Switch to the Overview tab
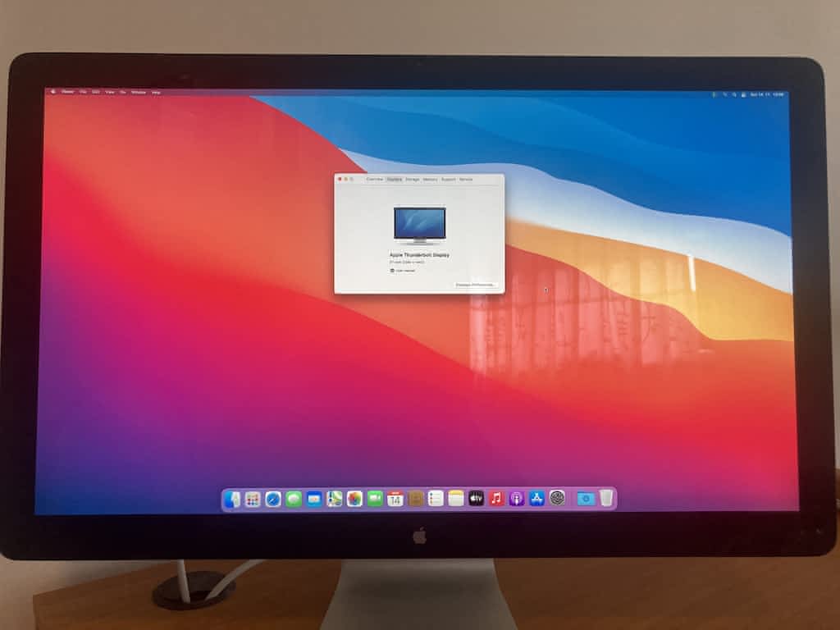The image size is (840, 630). coord(375,180)
